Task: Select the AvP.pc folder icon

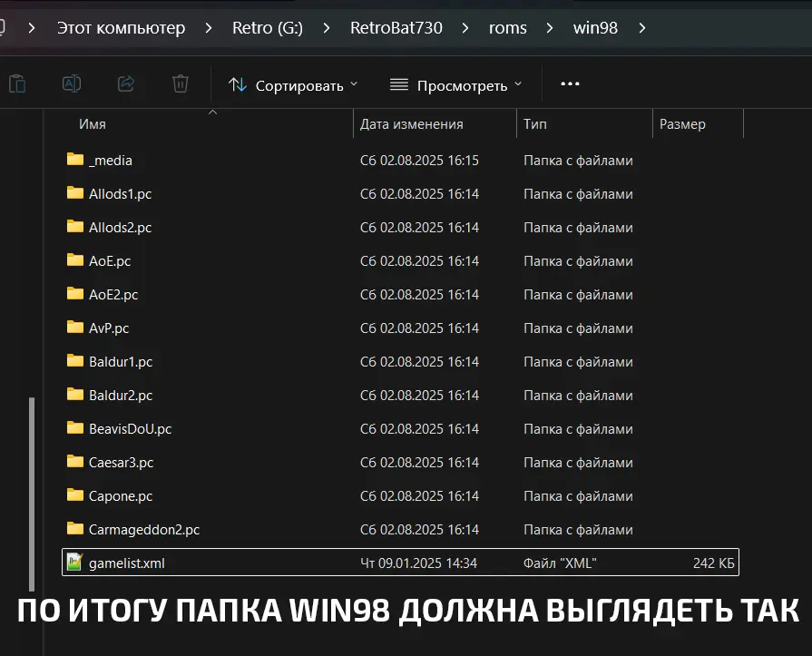Action: coord(75,328)
